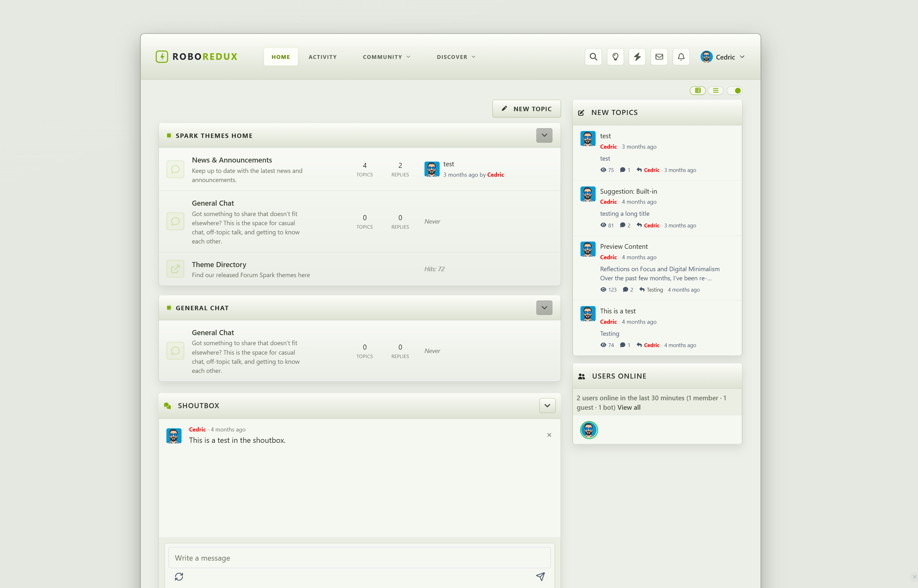Toggle the green theme switch
The image size is (918, 588).
click(x=734, y=90)
